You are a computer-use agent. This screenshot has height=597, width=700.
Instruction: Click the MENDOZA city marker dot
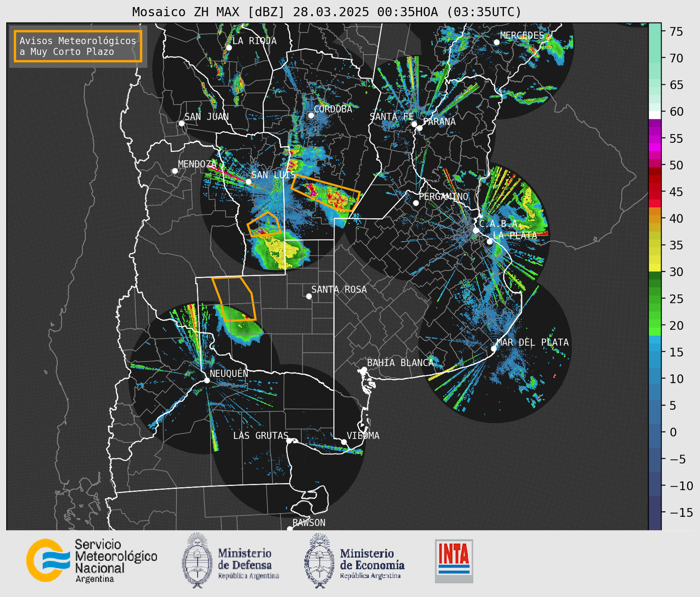pos(175,171)
